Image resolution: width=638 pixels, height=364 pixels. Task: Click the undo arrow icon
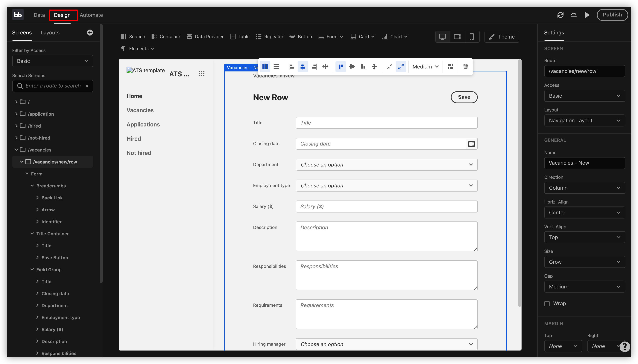pos(573,15)
